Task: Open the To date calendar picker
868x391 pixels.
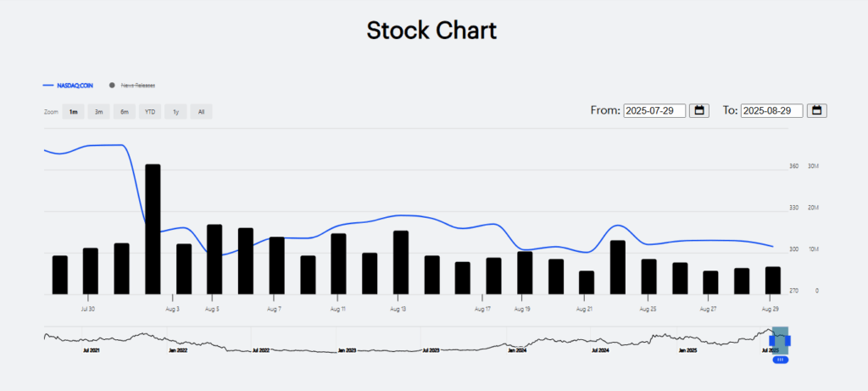Action: (817, 110)
